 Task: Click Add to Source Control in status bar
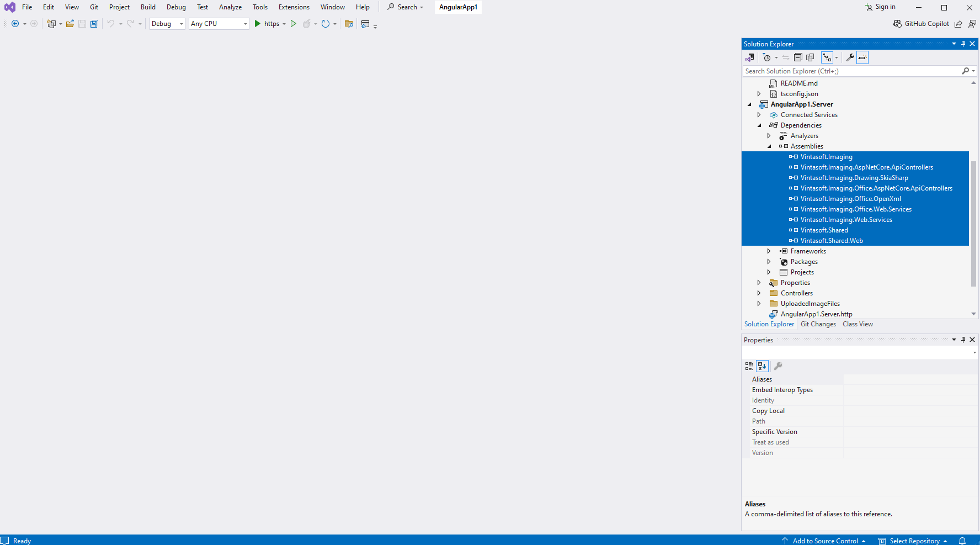click(824, 541)
